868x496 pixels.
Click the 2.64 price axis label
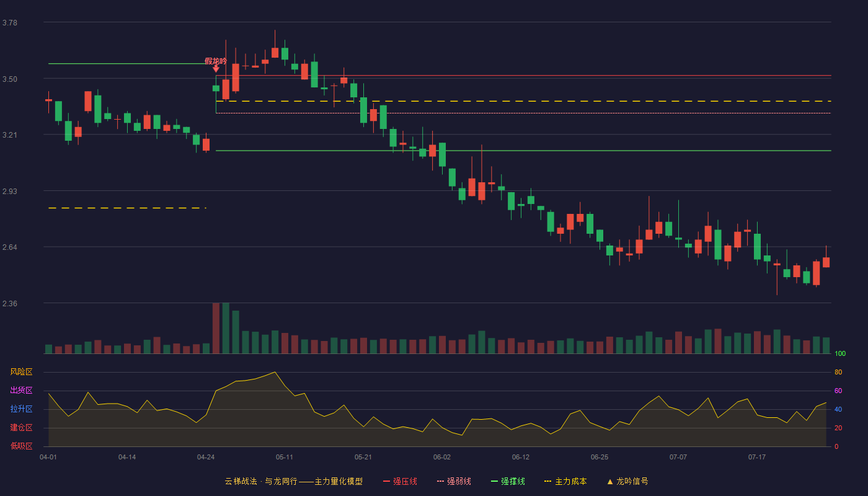(x=10, y=247)
